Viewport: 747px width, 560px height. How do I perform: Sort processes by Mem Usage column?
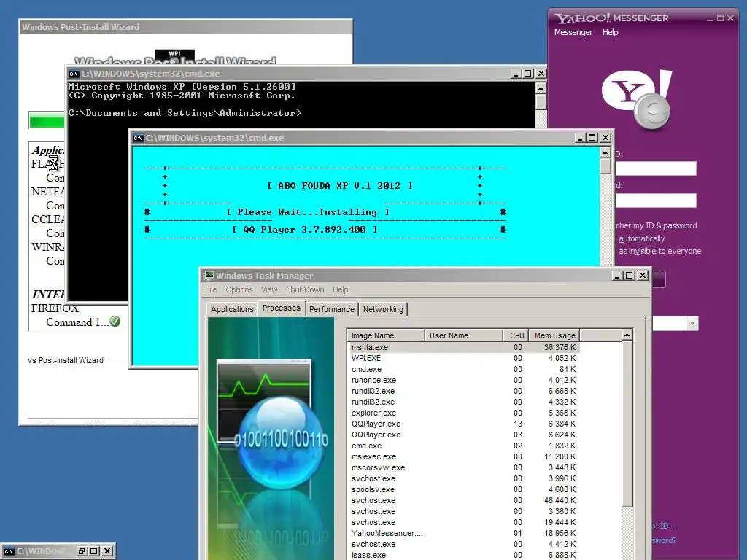[554, 335]
